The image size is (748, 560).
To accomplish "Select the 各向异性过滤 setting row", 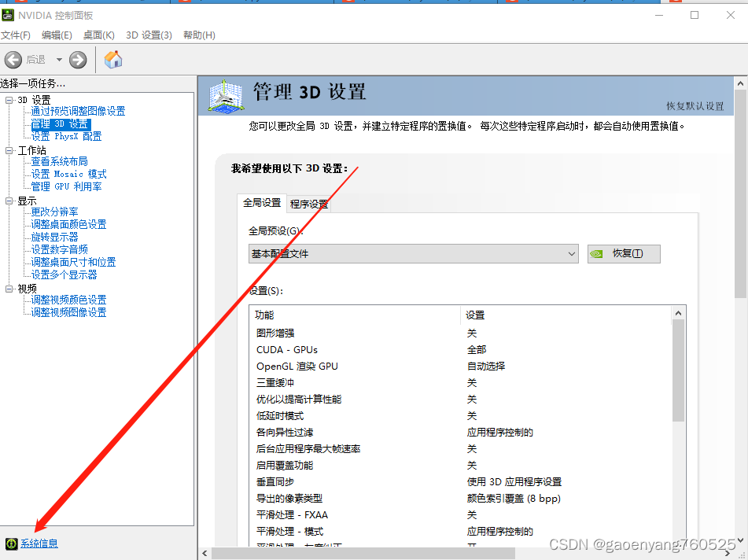I will click(460, 432).
